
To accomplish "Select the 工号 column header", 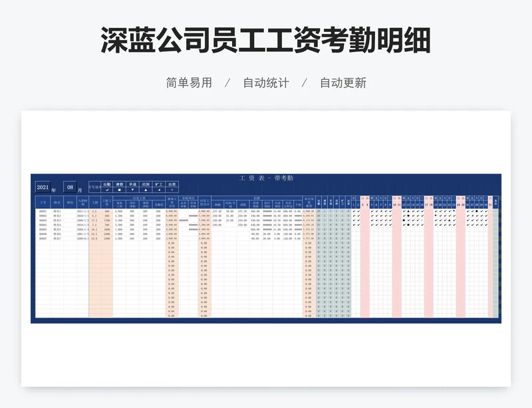I will [43, 202].
